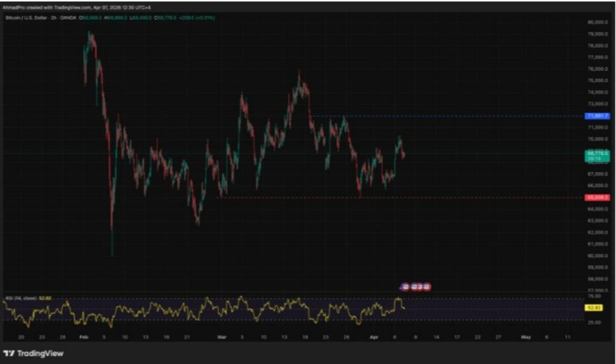616x364 pixels.
Task: Click the 77,000.0 price axis label
Action: 597,57
